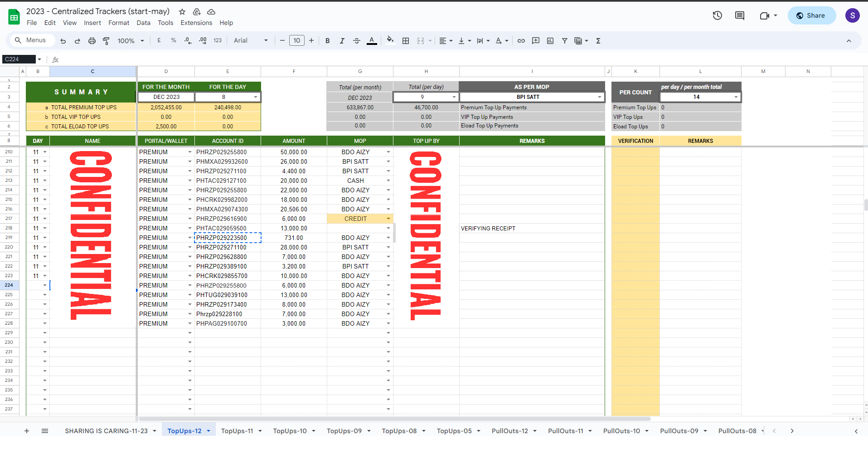Start a meeting with the camera icon
868x464 pixels.
765,15
